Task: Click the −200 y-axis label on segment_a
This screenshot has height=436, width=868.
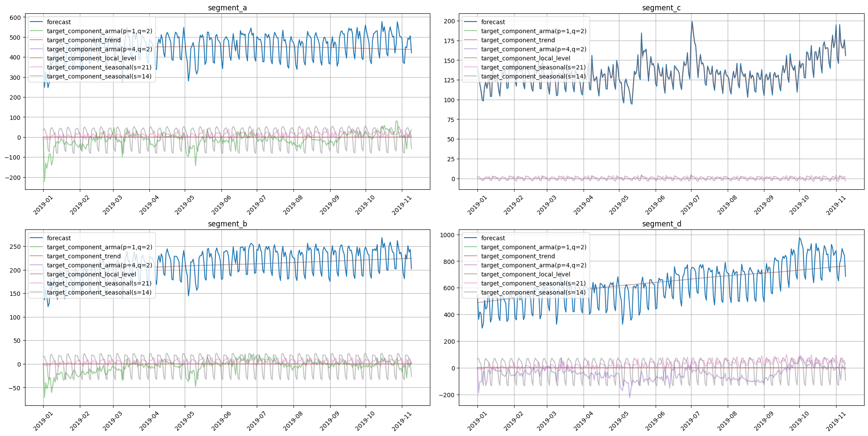Action: click(x=12, y=178)
